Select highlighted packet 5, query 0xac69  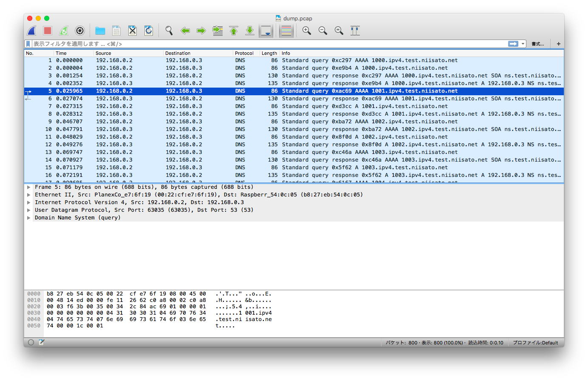pyautogui.click(x=294, y=91)
